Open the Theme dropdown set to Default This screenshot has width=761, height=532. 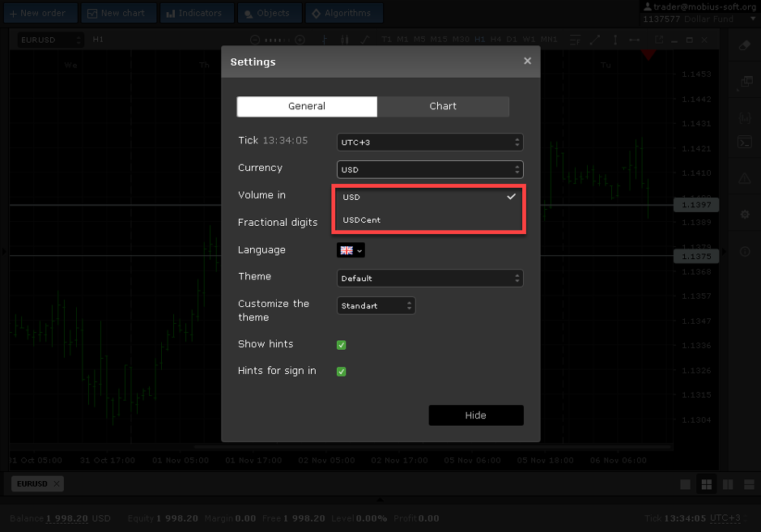(430, 278)
